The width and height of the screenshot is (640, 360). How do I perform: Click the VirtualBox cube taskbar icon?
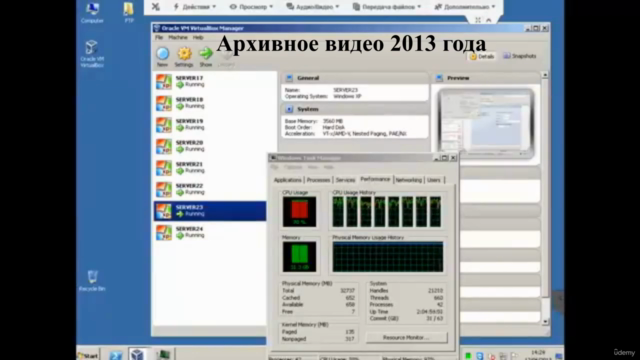pos(137,354)
